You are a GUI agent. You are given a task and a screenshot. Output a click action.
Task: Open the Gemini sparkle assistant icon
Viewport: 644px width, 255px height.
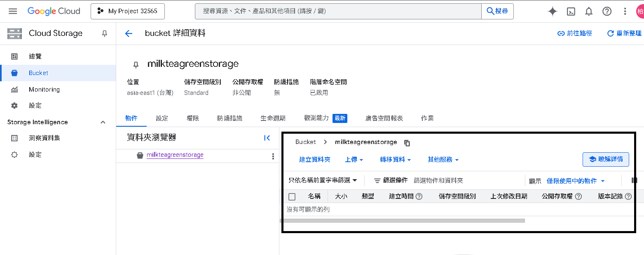click(x=553, y=12)
